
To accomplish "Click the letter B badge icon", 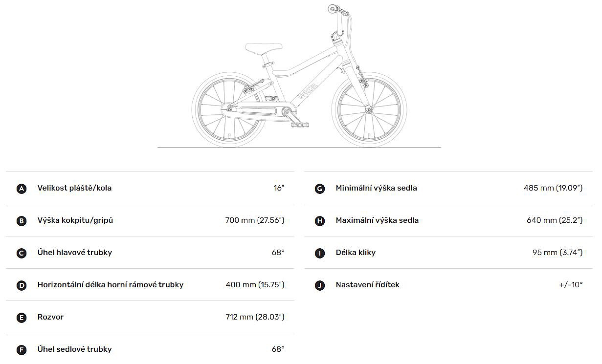I will coord(22,221).
